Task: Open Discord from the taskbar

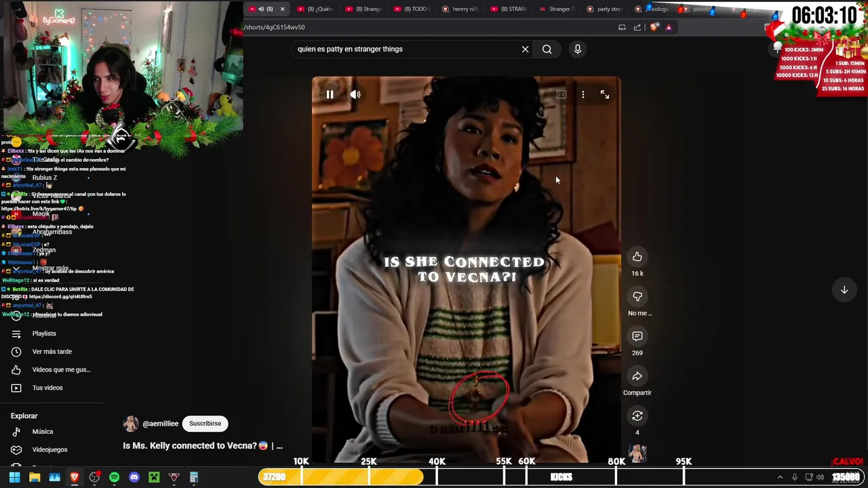Action: click(134, 477)
